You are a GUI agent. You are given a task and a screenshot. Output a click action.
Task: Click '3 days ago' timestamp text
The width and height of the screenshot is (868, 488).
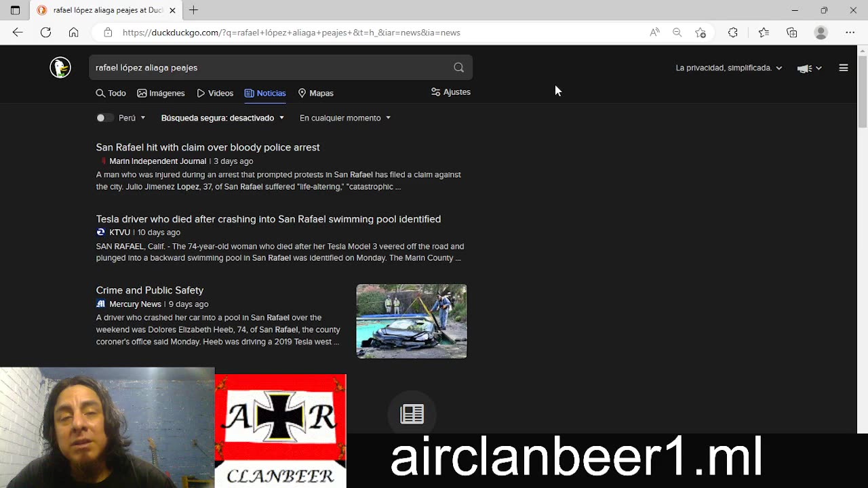[x=233, y=161]
